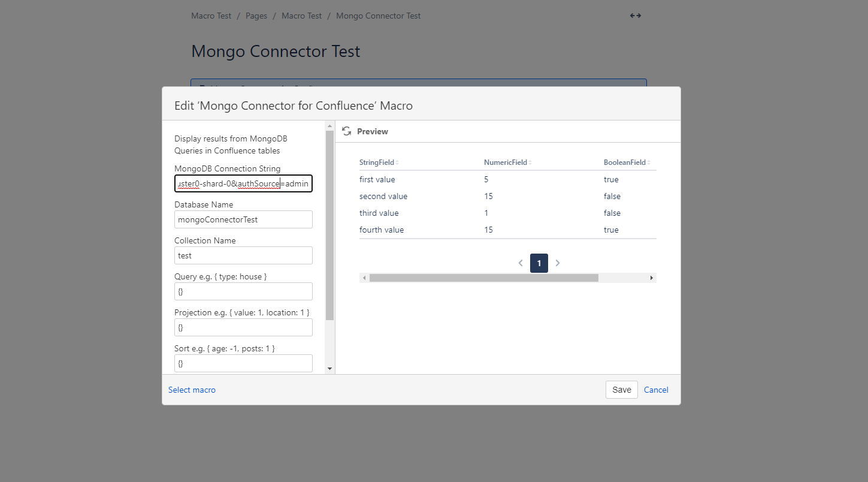This screenshot has height=482, width=868.
Task: Sort by NumericField column
Action: tap(508, 162)
